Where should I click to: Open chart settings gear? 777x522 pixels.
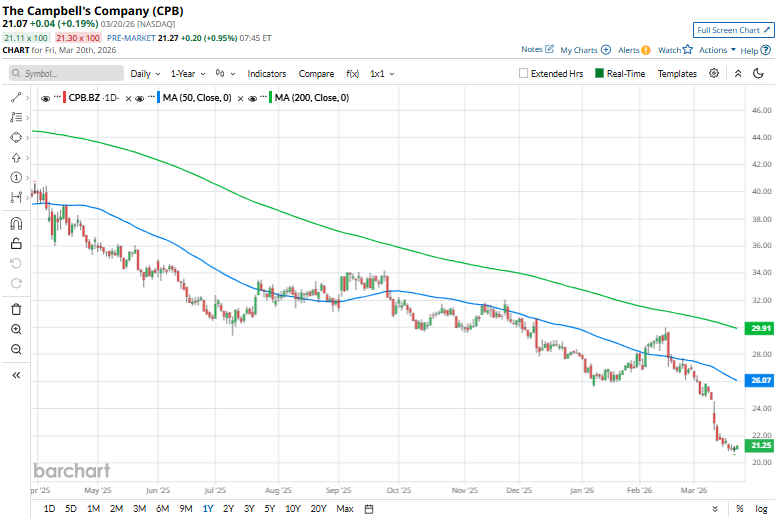[x=714, y=73]
